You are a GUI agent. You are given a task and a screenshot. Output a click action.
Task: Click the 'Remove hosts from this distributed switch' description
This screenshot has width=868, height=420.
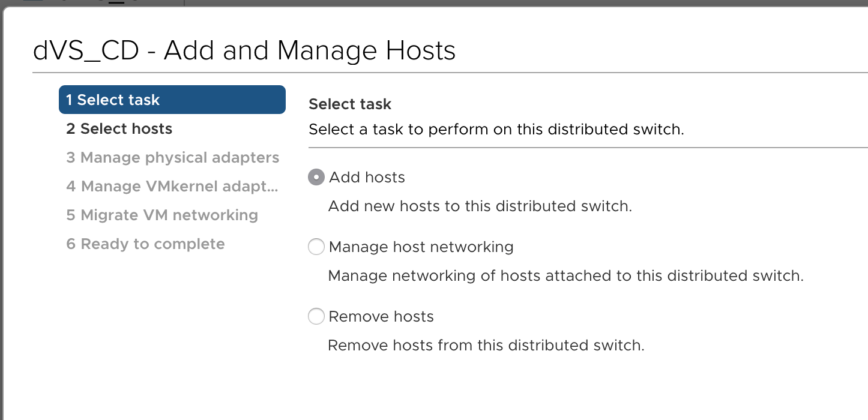coord(486,346)
